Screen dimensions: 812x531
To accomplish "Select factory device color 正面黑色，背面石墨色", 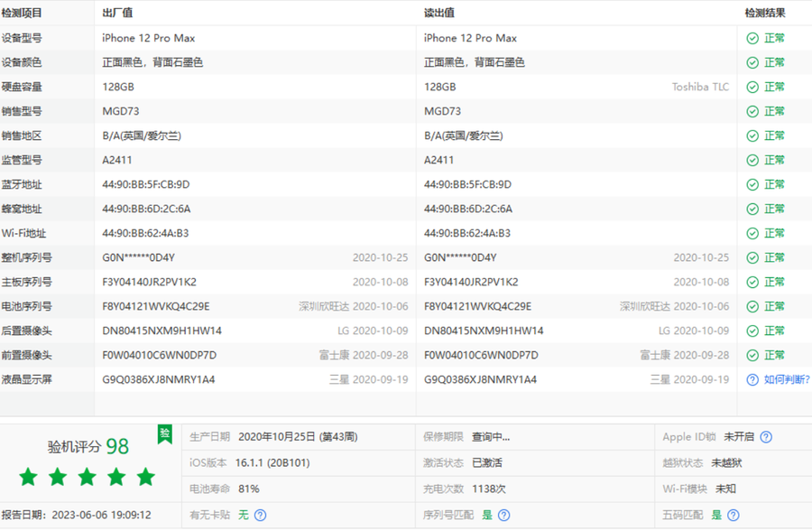I will (152, 62).
